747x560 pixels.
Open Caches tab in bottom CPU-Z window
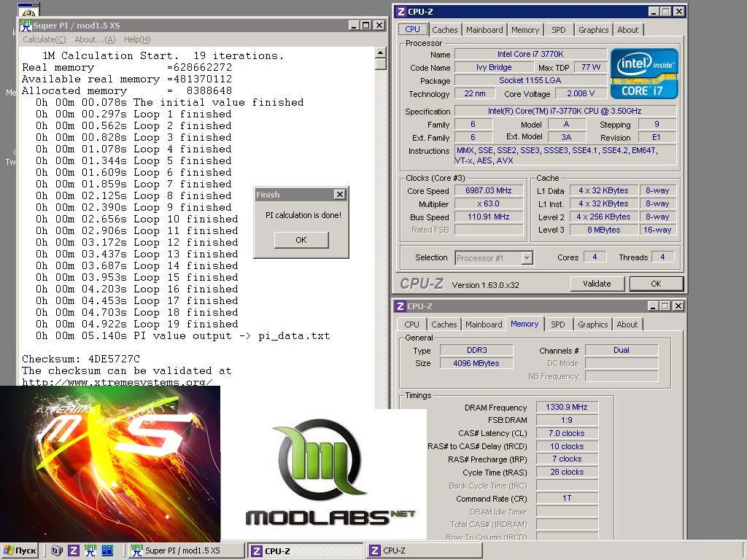pos(444,324)
